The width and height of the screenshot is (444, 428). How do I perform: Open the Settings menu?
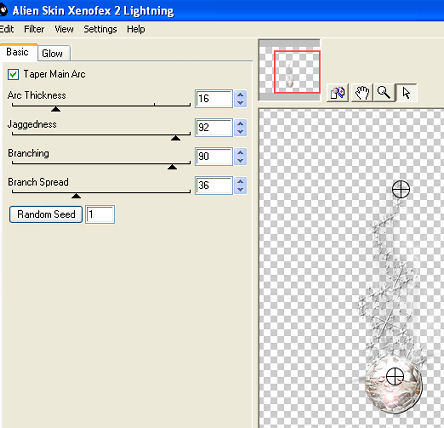click(x=100, y=29)
